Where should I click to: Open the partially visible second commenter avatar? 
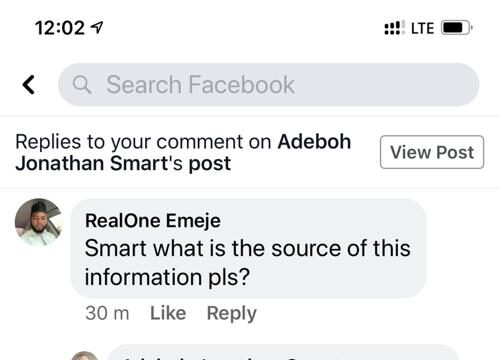[85, 356]
